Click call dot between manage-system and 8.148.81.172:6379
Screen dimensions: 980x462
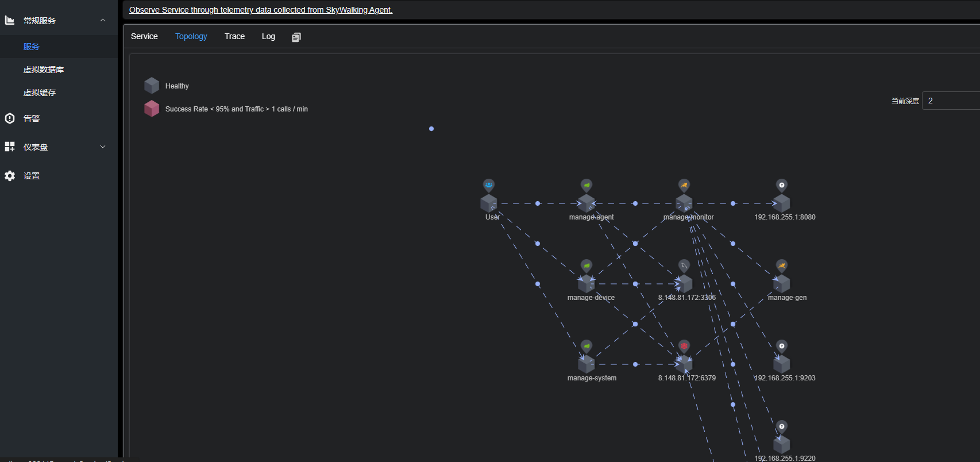[635, 364]
